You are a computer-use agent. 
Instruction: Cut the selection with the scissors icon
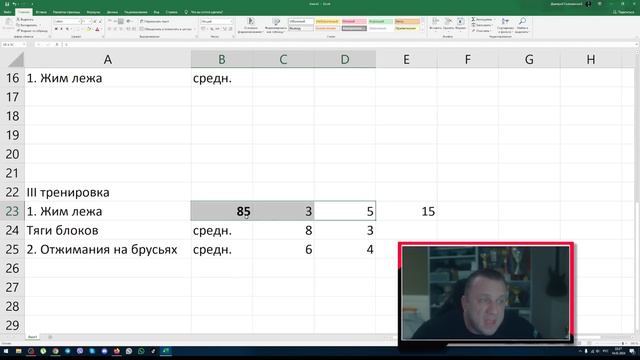(x=18, y=19)
